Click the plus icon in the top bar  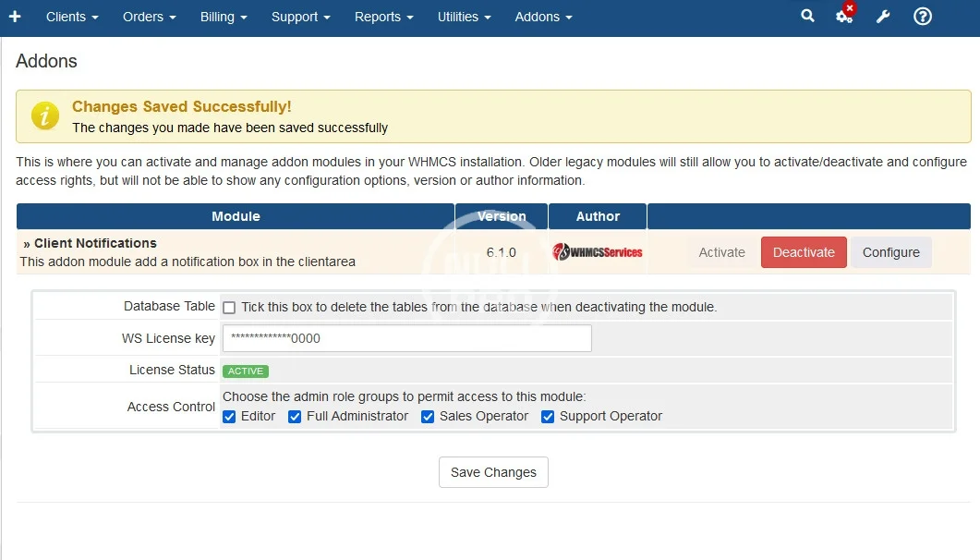pos(15,17)
